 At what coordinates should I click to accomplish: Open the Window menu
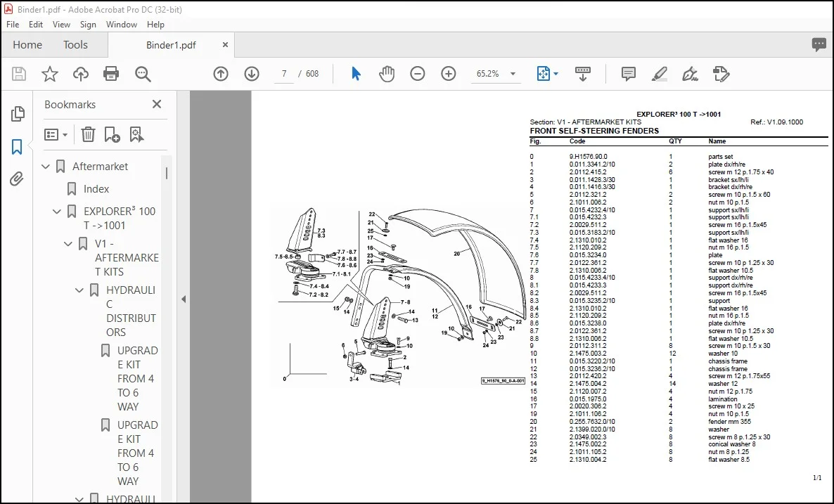[121, 25]
